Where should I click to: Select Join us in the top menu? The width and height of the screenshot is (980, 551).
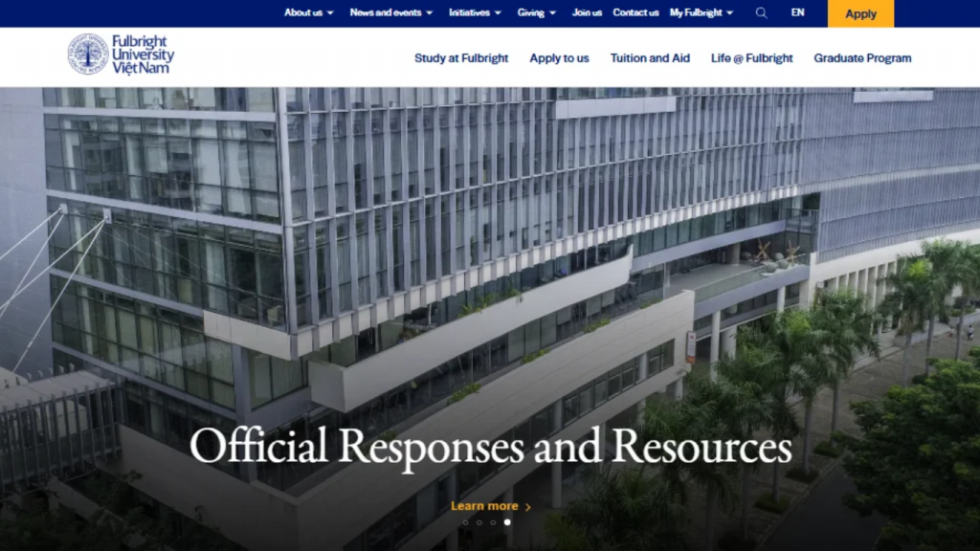pyautogui.click(x=586, y=13)
